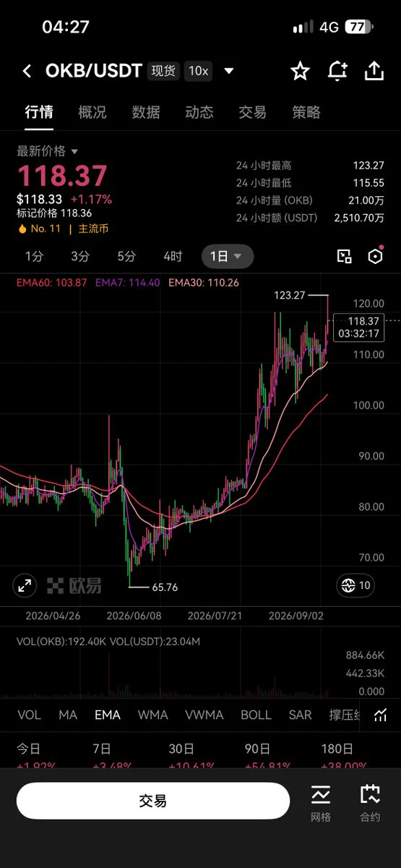Tap the 90日 performance period
The height and width of the screenshot is (868, 401).
pyautogui.click(x=256, y=749)
